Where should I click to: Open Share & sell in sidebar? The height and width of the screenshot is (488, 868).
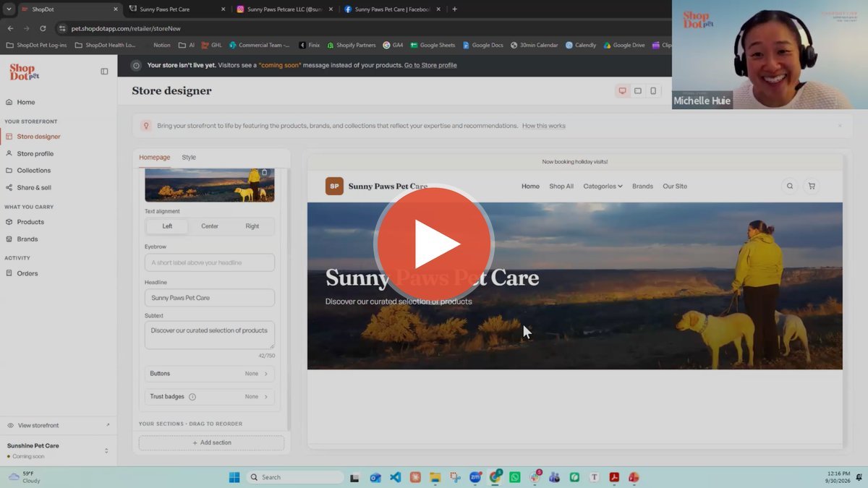tap(34, 188)
